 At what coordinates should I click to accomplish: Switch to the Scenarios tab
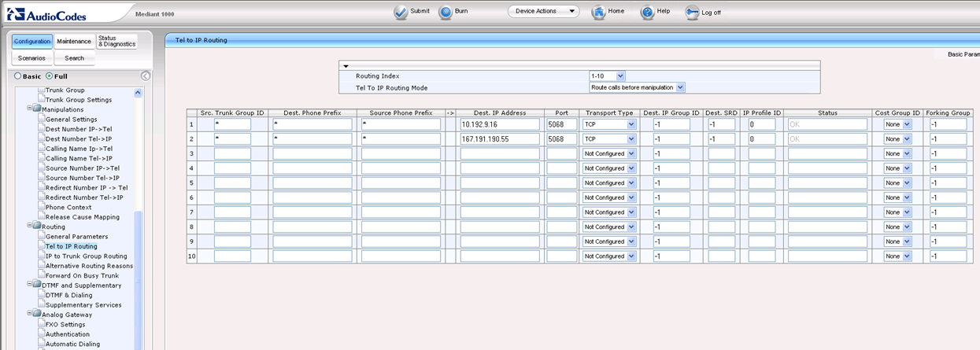point(32,58)
